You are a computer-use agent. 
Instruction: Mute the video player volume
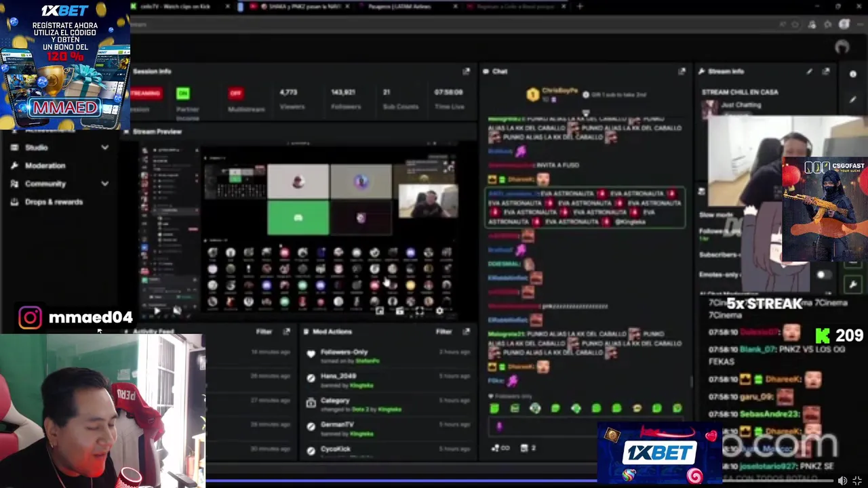[842, 481]
